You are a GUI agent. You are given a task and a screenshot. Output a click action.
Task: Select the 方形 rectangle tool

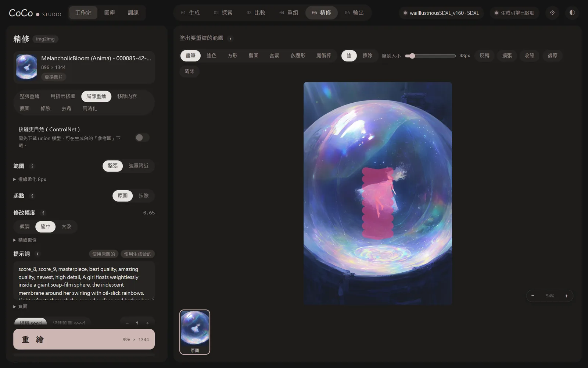233,56
